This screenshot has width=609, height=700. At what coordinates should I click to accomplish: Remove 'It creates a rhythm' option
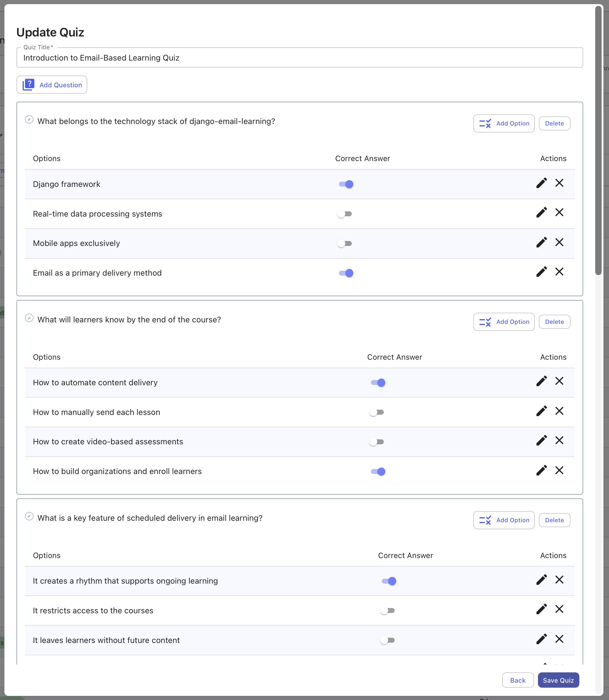tap(559, 580)
